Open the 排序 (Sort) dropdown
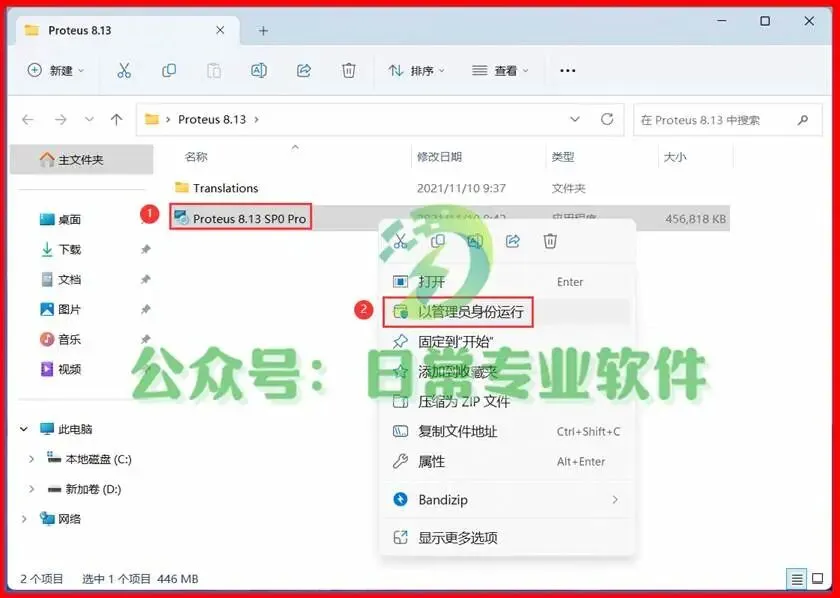 point(417,70)
